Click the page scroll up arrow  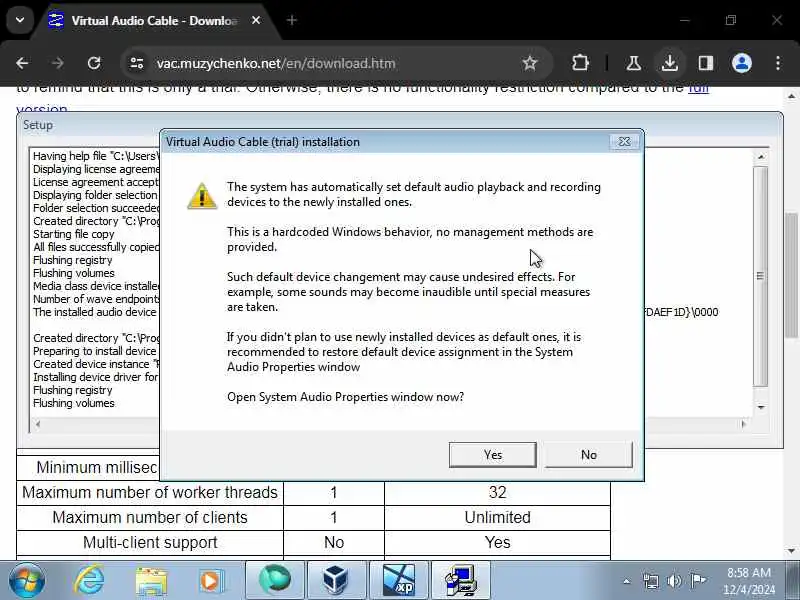click(791, 95)
